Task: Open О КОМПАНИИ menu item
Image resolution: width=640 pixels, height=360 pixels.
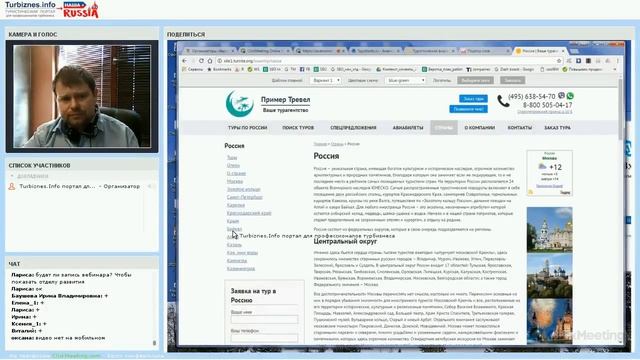Action: click(x=480, y=128)
